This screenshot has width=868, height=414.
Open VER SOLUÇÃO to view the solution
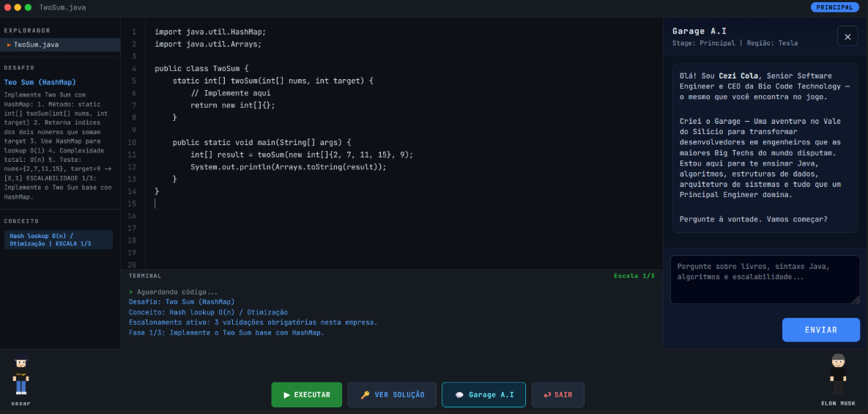pyautogui.click(x=392, y=395)
